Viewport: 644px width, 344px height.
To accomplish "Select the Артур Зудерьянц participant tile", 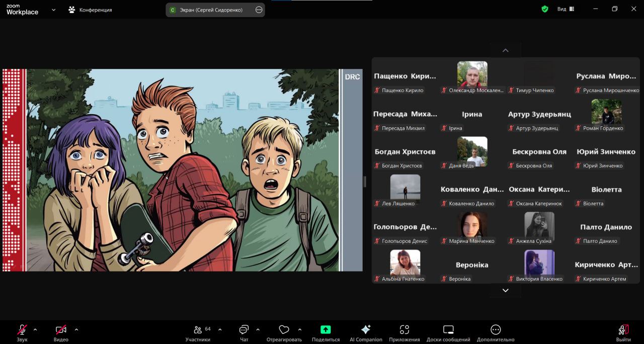I will 539,114.
